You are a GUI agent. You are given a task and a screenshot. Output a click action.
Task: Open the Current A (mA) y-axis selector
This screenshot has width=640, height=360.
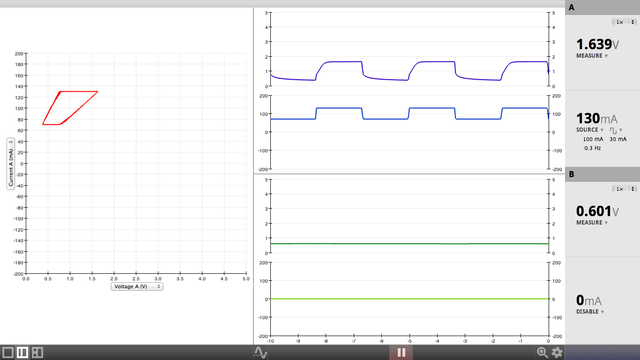coord(11,164)
